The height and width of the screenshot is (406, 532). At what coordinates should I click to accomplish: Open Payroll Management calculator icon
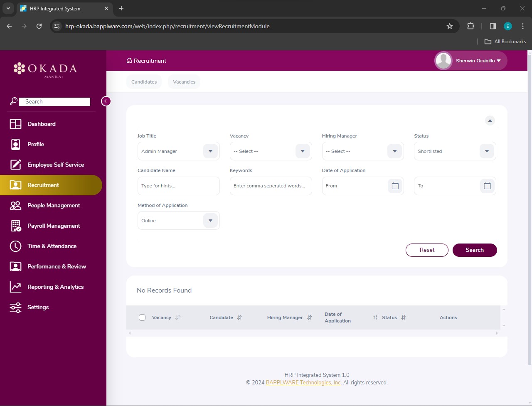(15, 226)
